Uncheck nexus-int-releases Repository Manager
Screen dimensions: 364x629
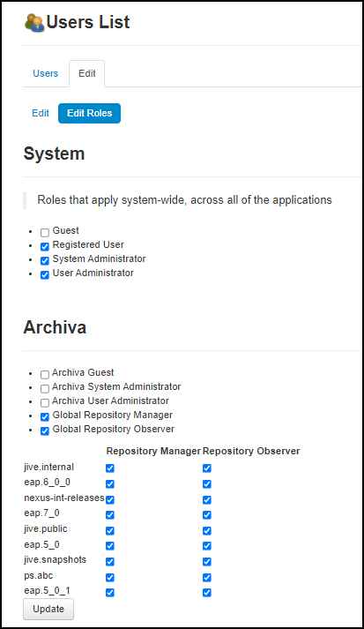[110, 499]
